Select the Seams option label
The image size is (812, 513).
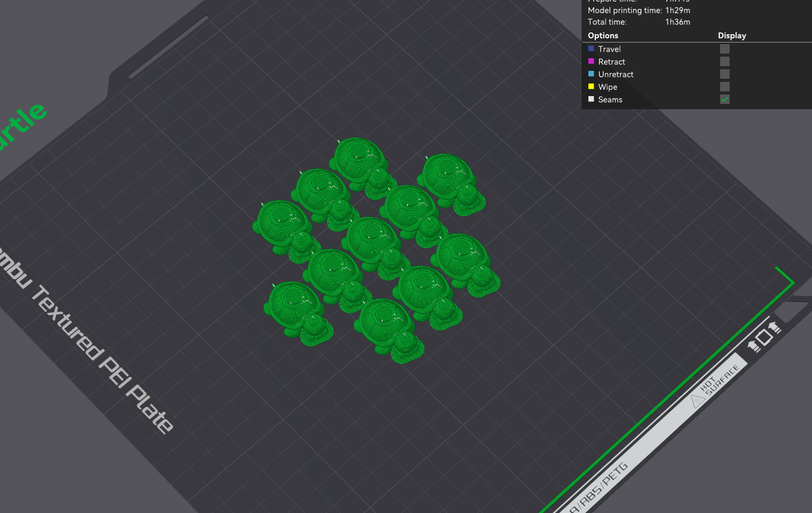610,99
